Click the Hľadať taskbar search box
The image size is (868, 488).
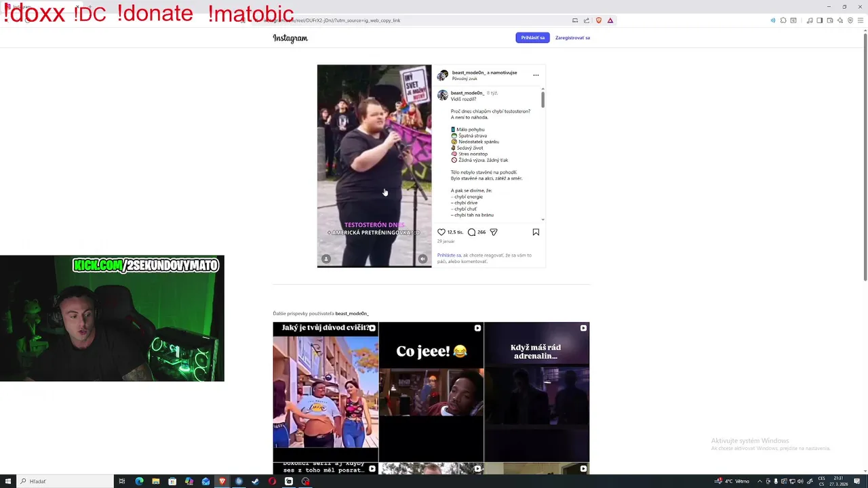(65, 481)
